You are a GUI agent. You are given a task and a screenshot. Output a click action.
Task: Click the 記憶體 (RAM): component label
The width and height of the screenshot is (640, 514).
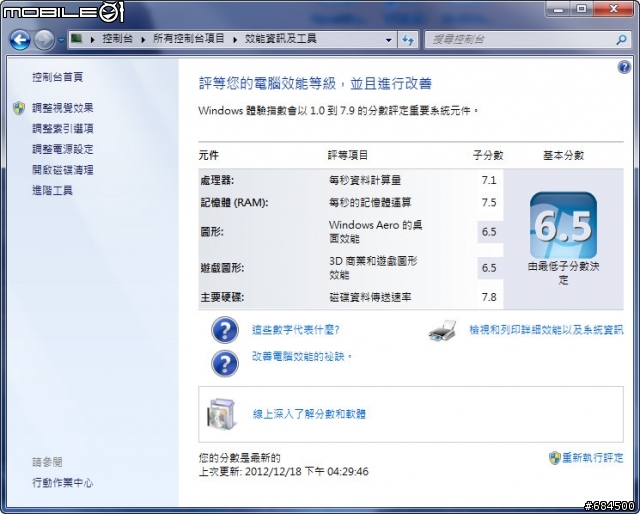tap(234, 202)
